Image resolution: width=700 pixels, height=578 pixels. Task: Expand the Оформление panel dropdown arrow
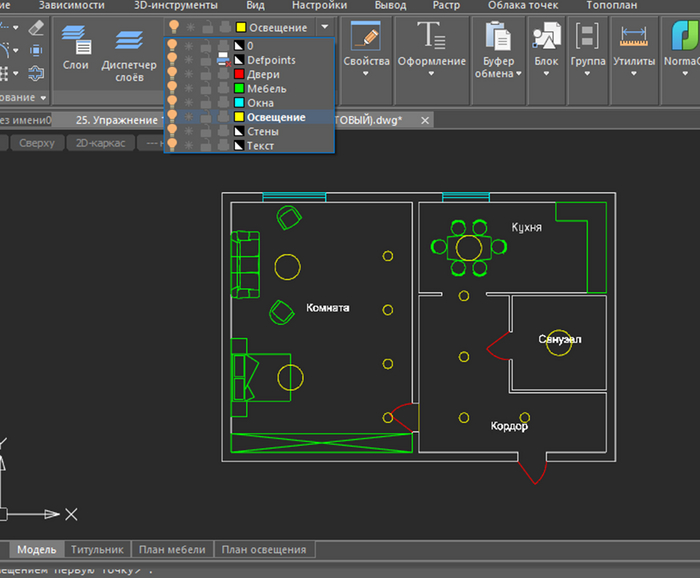431,74
